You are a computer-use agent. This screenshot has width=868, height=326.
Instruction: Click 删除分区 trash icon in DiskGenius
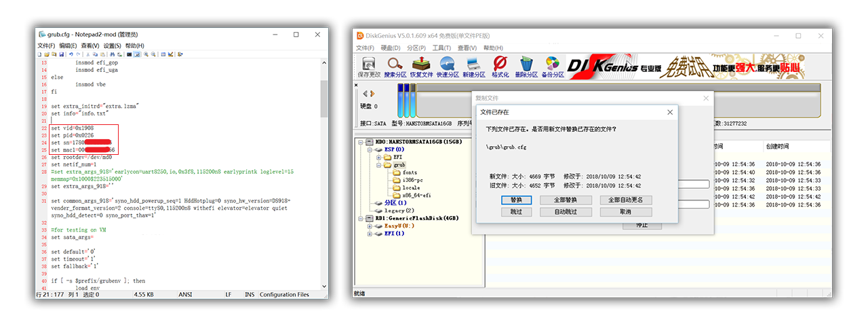click(526, 67)
